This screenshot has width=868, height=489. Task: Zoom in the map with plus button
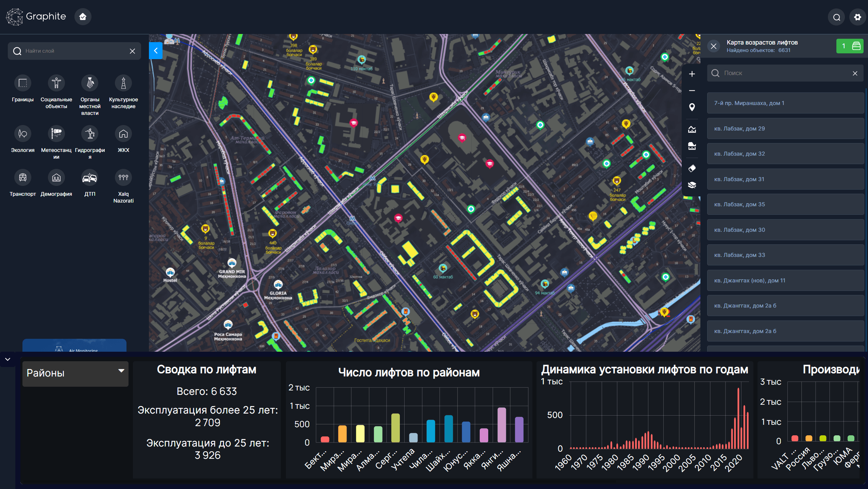pyautogui.click(x=692, y=74)
